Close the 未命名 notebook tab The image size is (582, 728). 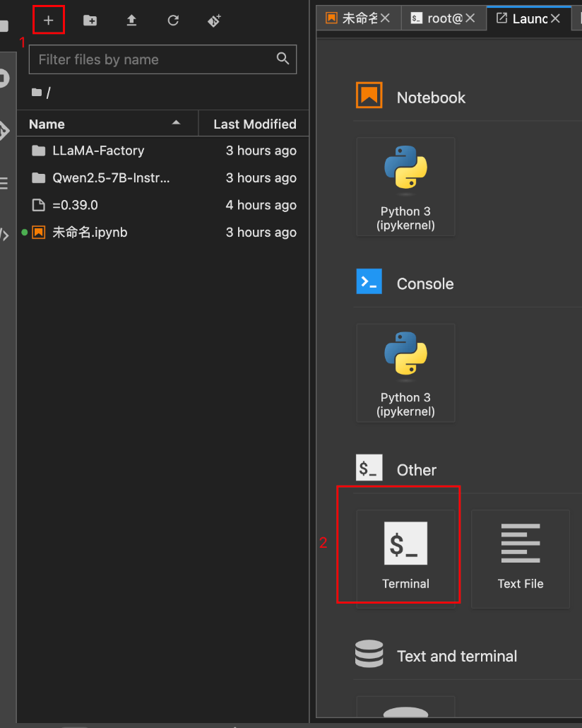[x=385, y=18]
